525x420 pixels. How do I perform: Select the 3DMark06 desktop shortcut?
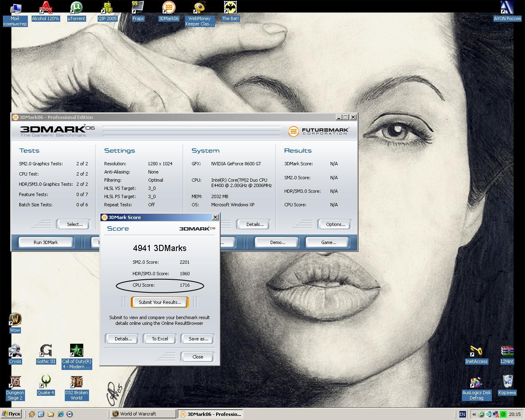pyautogui.click(x=169, y=11)
